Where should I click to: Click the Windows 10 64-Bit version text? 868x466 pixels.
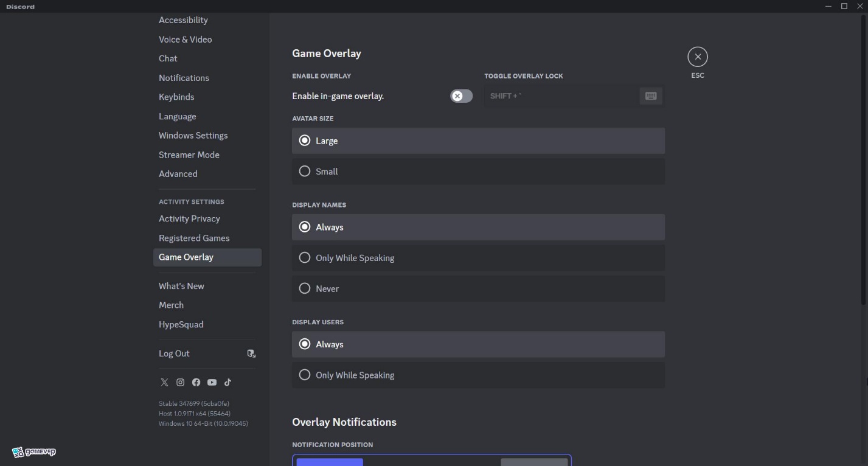tap(203, 423)
